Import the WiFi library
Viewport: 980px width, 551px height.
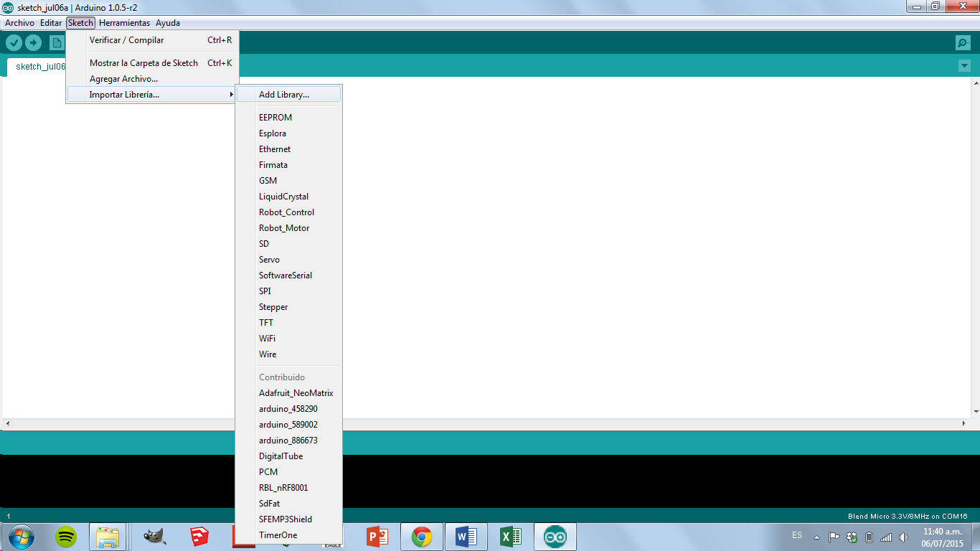pyautogui.click(x=289, y=339)
